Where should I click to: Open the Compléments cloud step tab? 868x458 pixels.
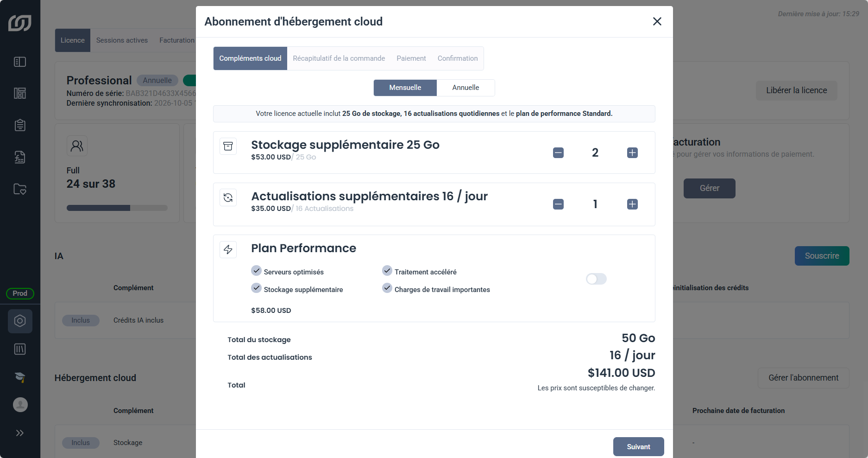(250, 58)
